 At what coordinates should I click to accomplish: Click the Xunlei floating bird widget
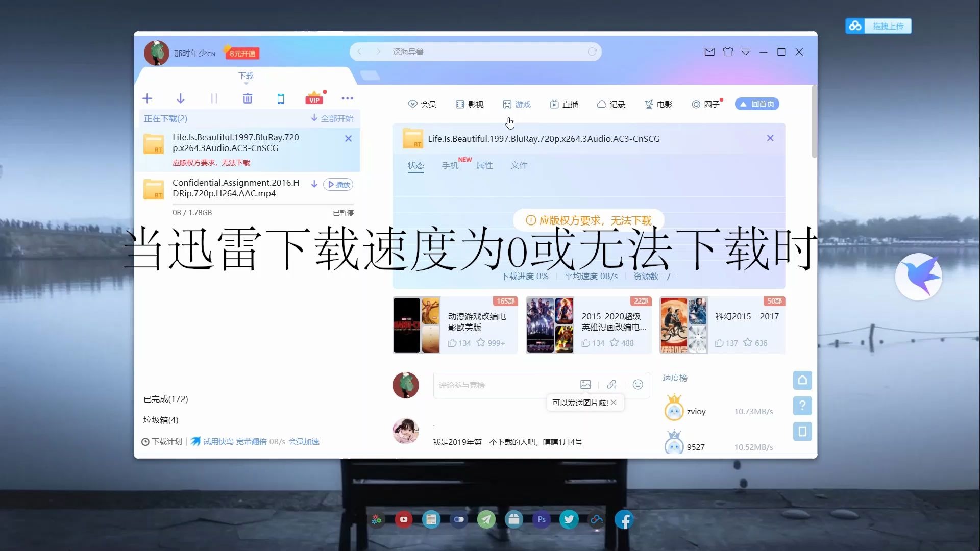(919, 277)
